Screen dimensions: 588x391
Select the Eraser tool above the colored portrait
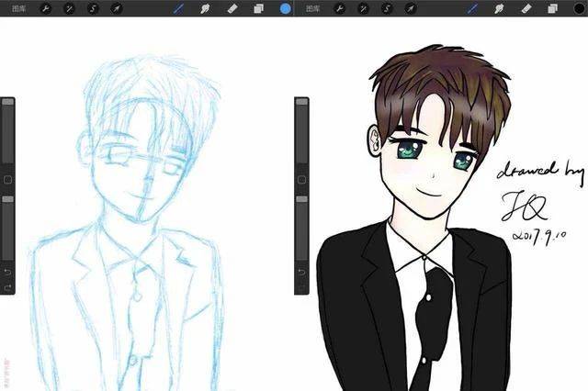(x=526, y=8)
